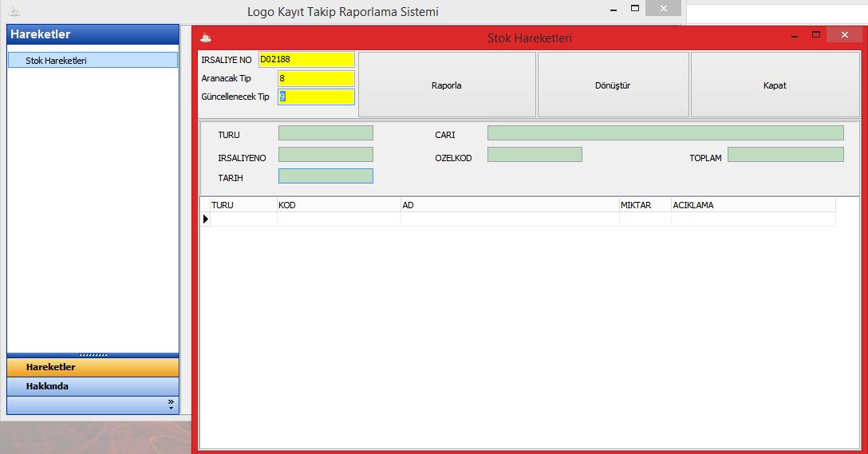Select Stok Hareketleri in the left panel
868x454 pixels.
pyautogui.click(x=93, y=60)
